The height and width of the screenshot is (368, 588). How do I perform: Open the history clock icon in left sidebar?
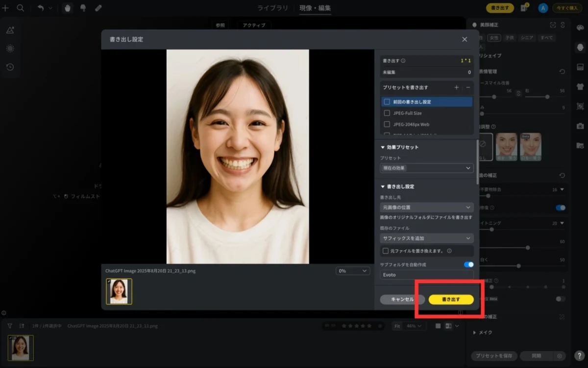(10, 67)
